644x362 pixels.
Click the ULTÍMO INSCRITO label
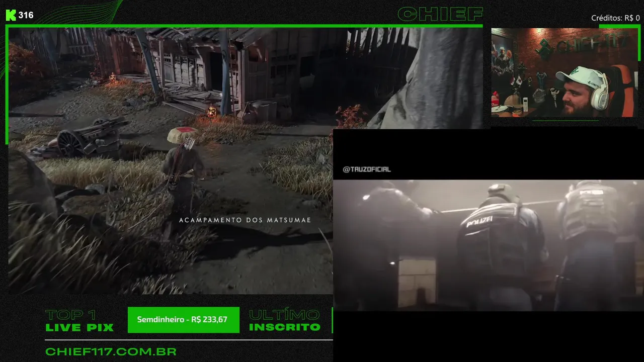tap(285, 321)
